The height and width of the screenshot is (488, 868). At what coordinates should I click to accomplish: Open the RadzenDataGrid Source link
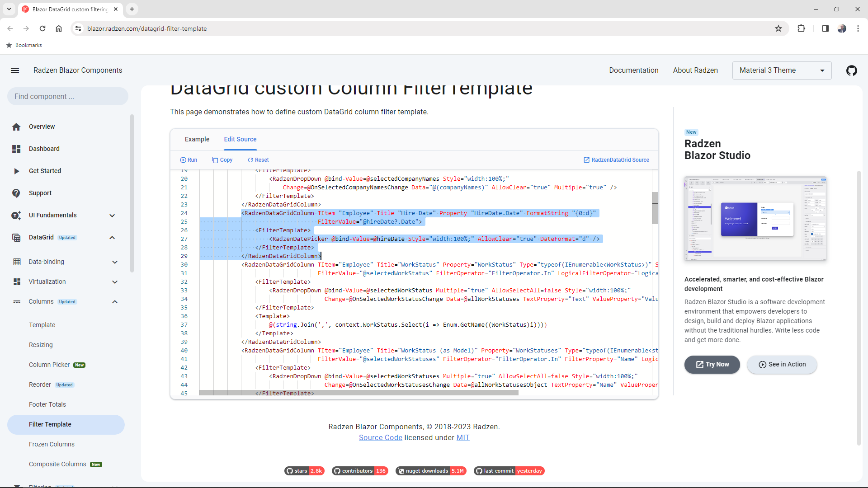[x=616, y=160]
